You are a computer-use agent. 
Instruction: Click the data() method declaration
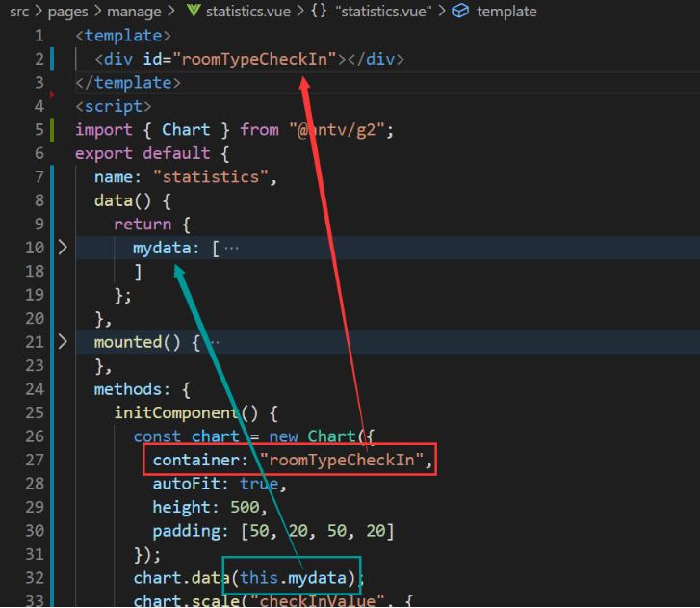tap(123, 200)
